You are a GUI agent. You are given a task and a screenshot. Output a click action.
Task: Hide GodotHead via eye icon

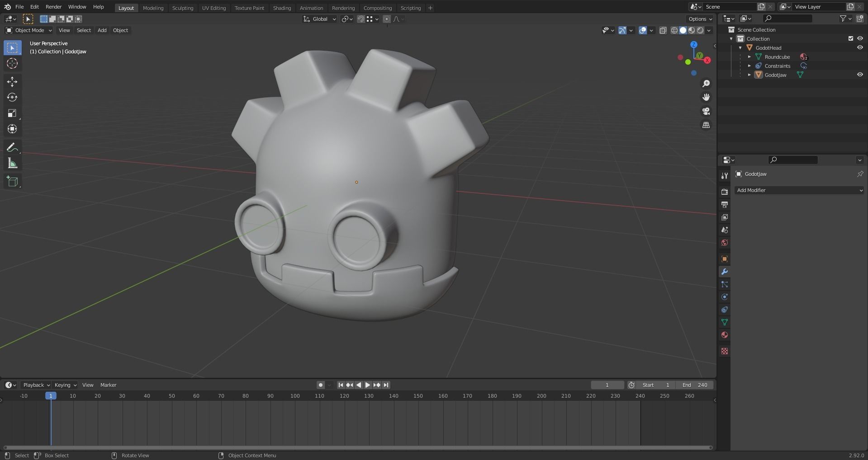click(860, 47)
